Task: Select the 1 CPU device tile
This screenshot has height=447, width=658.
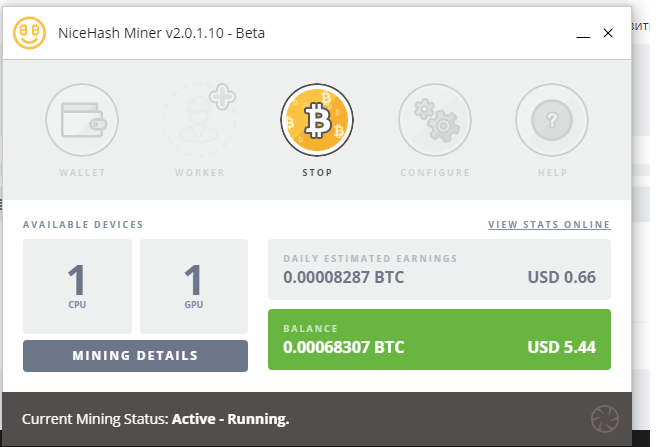Action: 77,286
